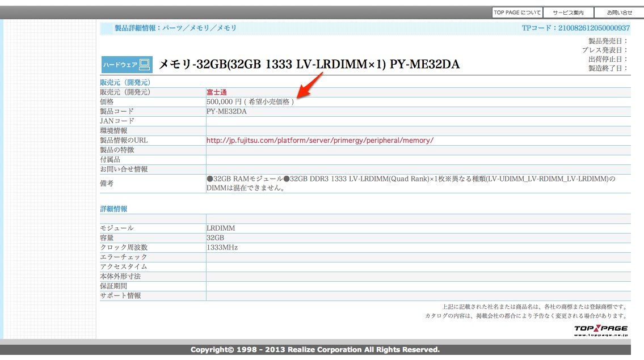Open the TOP PAGE について menu item
The image size is (644, 360).
(x=517, y=12)
